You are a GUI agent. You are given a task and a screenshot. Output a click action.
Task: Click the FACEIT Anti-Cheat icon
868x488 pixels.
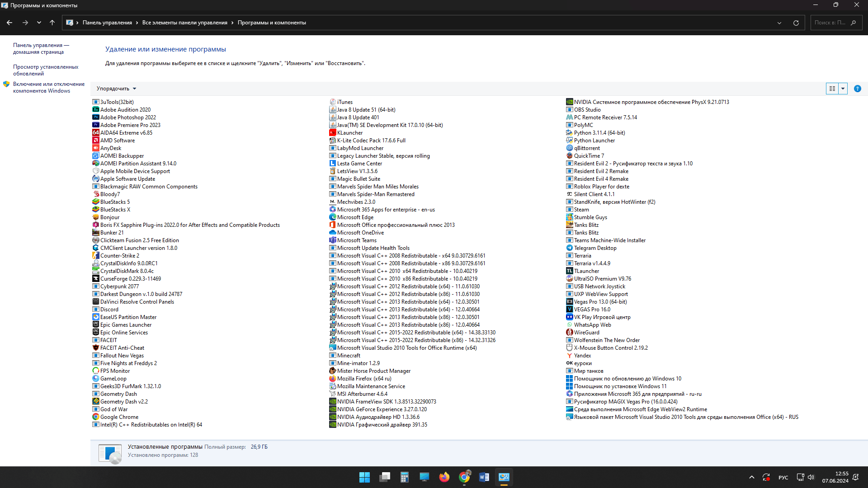click(x=95, y=347)
